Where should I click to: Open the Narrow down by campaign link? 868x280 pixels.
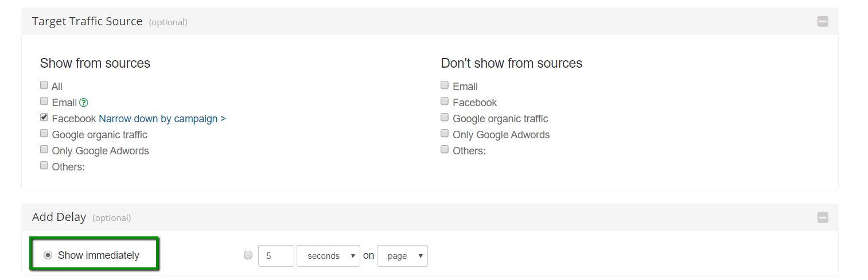point(162,119)
